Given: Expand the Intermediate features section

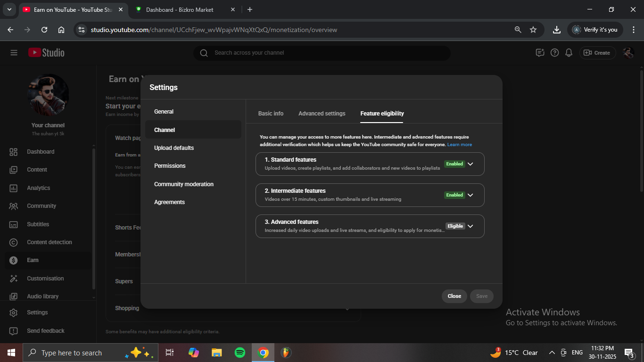Looking at the screenshot, I should pos(470,195).
